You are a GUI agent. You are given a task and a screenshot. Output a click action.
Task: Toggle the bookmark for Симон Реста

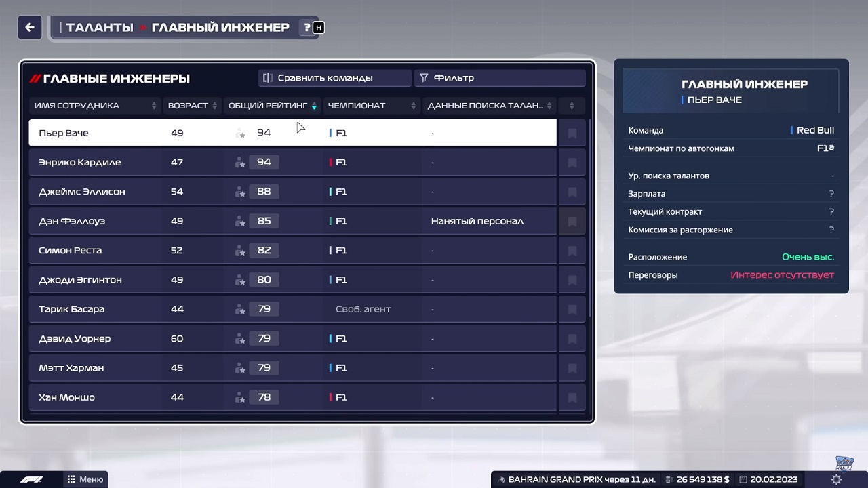click(572, 250)
